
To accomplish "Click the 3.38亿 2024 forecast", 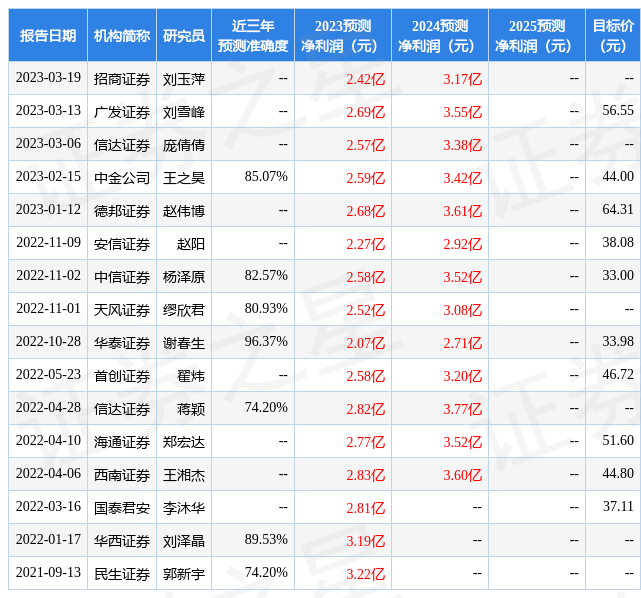I will [462, 145].
